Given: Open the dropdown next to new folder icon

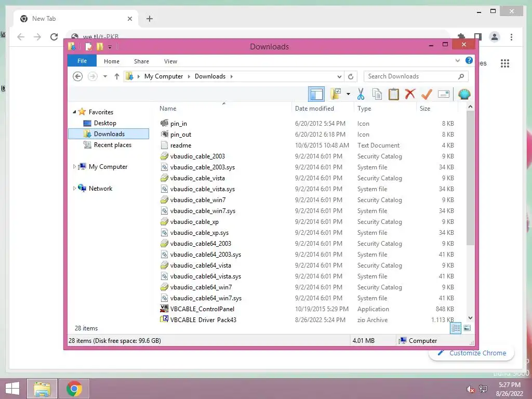Looking at the screenshot, I should [x=348, y=94].
